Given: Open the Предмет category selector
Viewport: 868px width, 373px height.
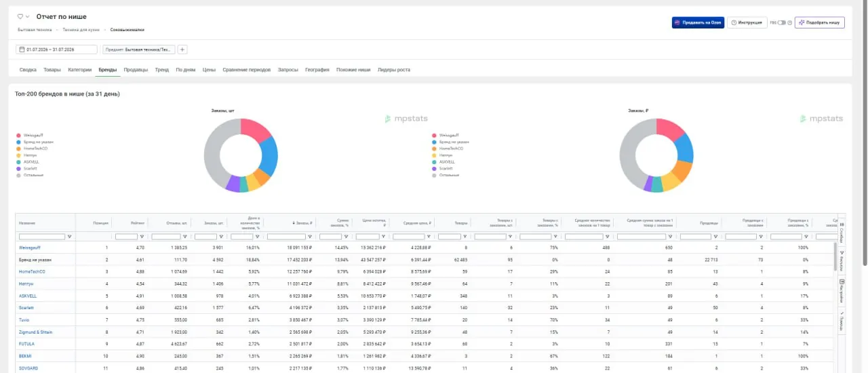Looking at the screenshot, I should point(138,50).
